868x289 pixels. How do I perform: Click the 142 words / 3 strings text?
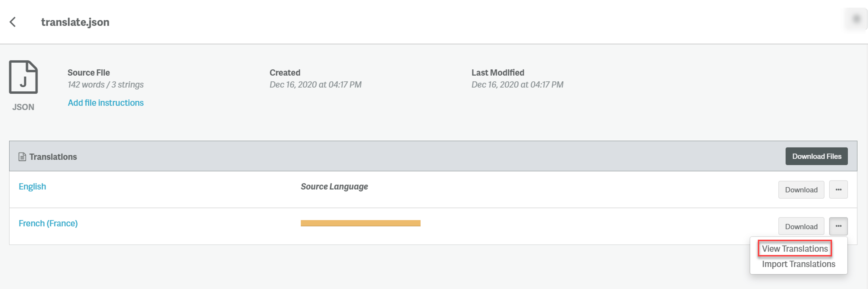coord(106,84)
